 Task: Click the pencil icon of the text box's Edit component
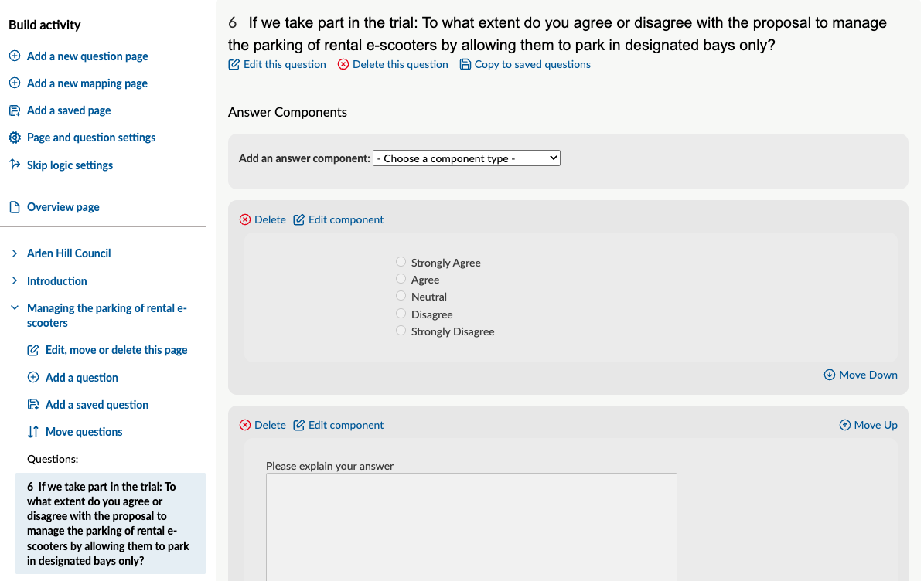tap(298, 425)
